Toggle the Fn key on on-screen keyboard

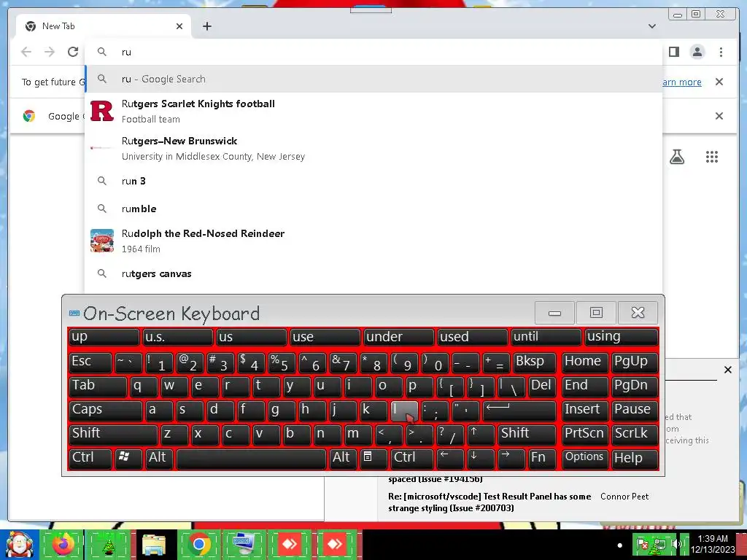pyautogui.click(x=542, y=458)
